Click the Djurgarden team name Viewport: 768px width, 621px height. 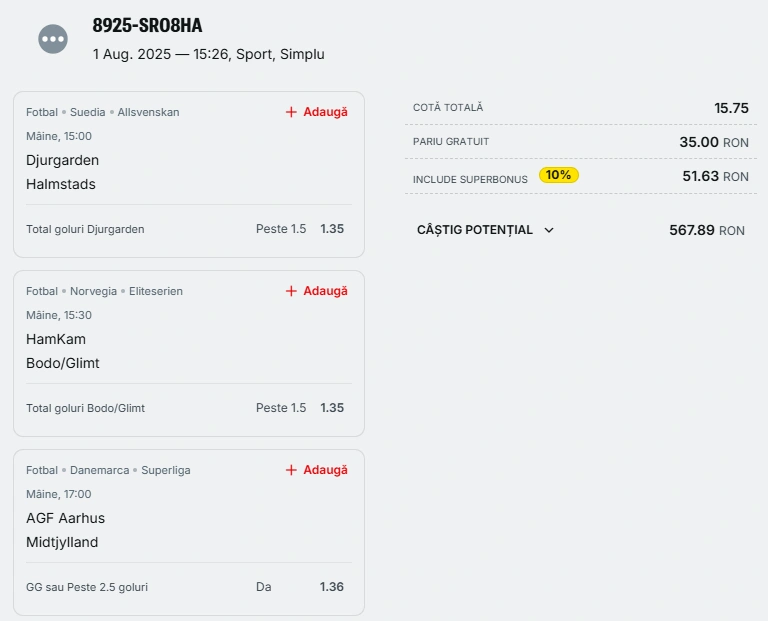(62, 160)
